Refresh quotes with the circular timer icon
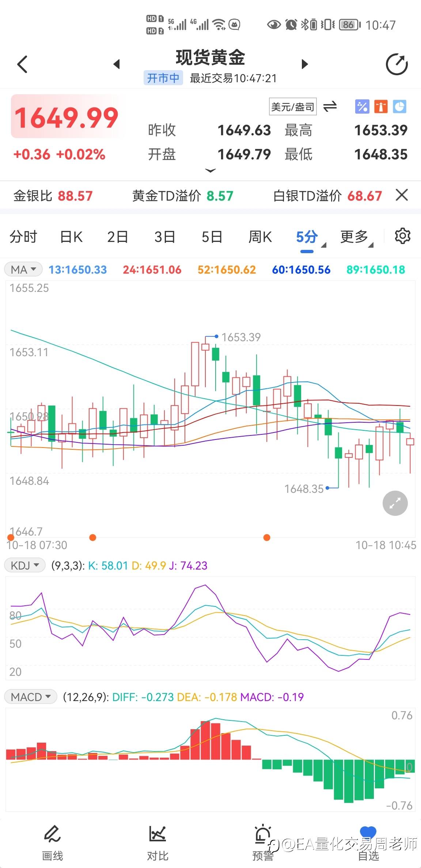 (x=397, y=64)
